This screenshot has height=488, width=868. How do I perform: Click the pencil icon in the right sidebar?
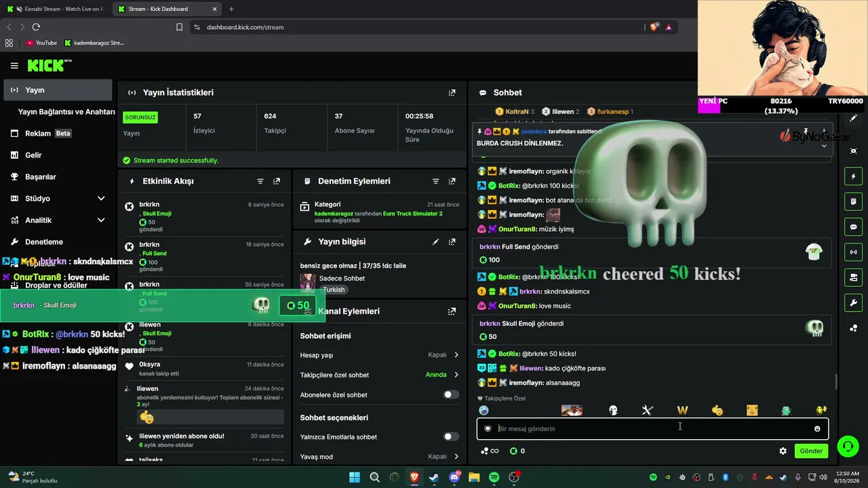click(x=853, y=118)
